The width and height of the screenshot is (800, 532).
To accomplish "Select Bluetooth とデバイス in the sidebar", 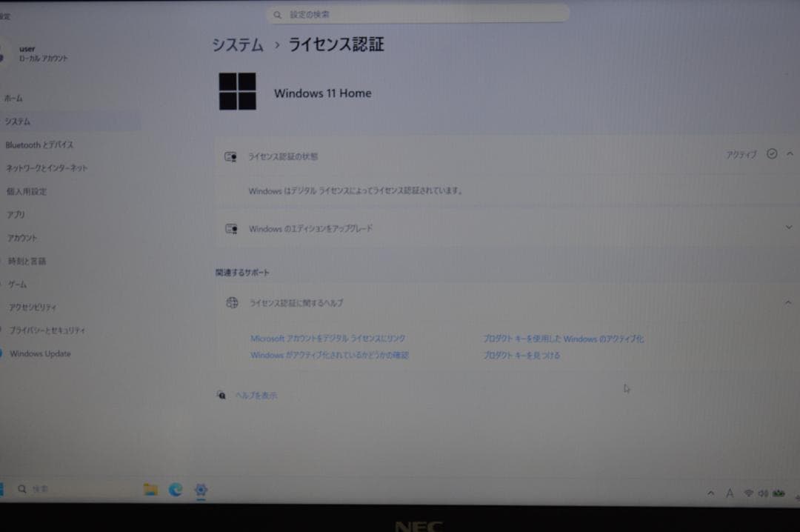I will pos(39,144).
